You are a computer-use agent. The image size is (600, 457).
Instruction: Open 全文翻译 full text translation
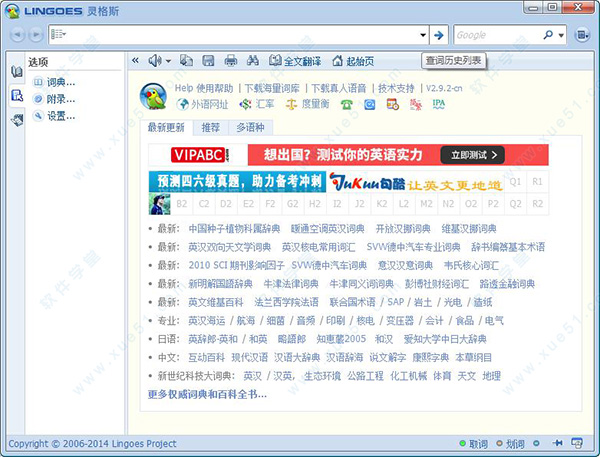tap(295, 60)
